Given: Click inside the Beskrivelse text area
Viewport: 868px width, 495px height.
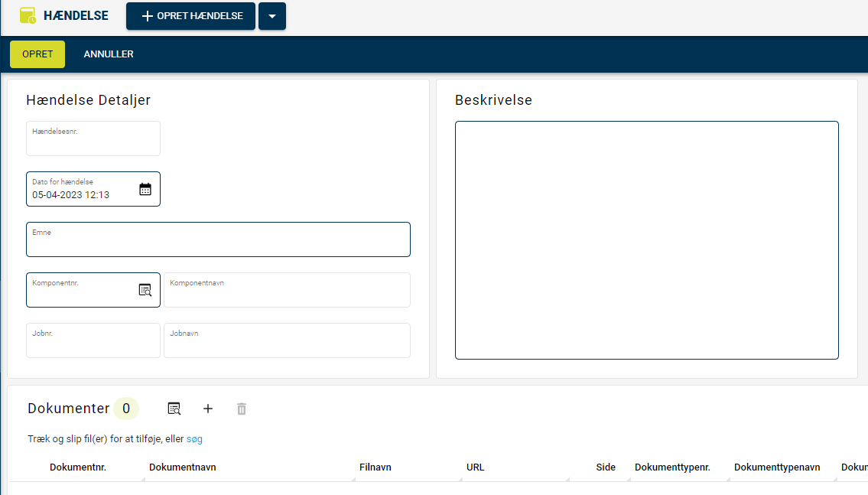Looking at the screenshot, I should (x=646, y=240).
